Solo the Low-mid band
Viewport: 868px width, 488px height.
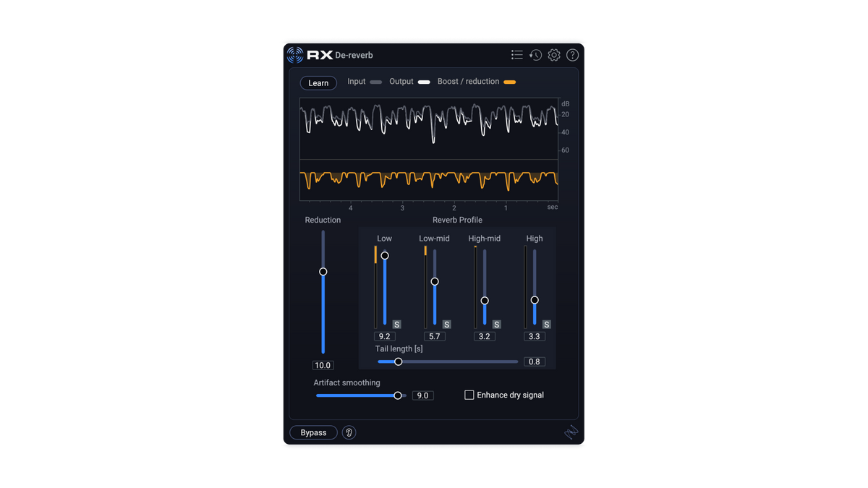(446, 325)
